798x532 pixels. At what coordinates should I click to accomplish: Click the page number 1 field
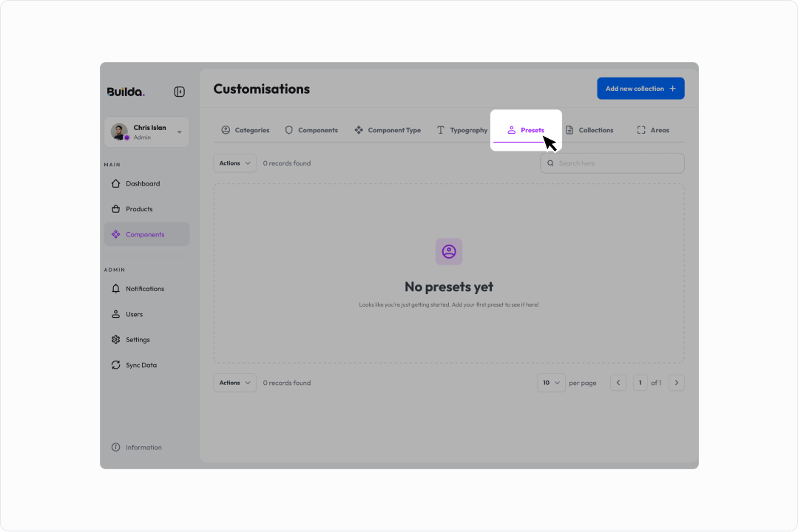click(x=640, y=383)
